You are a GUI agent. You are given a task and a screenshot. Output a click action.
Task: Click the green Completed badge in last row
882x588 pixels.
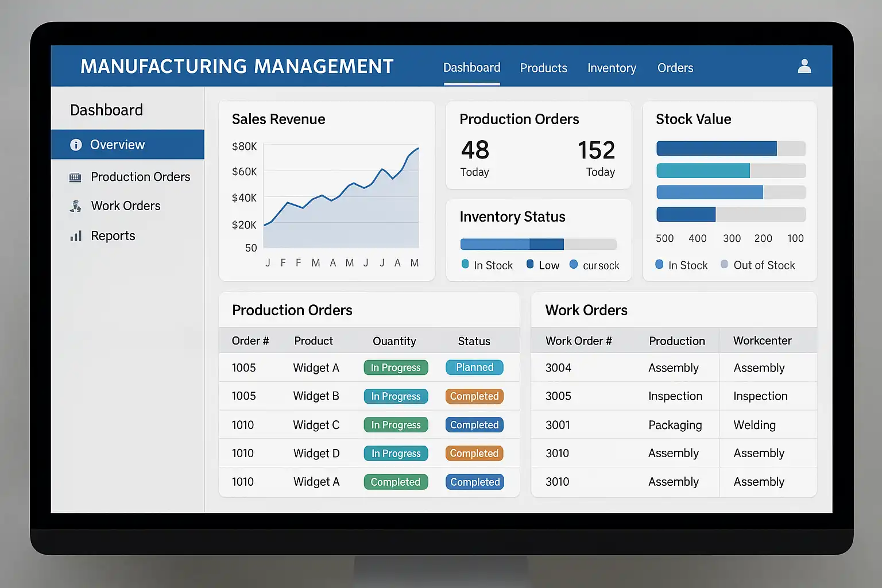point(396,482)
